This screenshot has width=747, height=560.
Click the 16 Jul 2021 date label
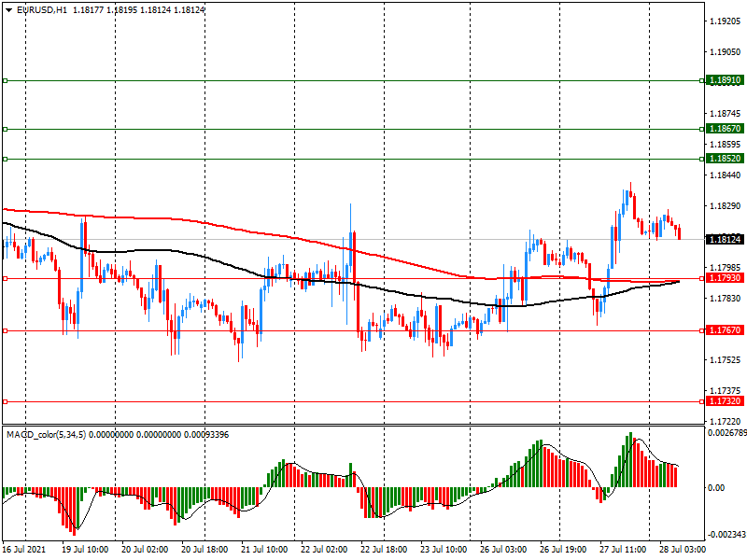coord(24,550)
